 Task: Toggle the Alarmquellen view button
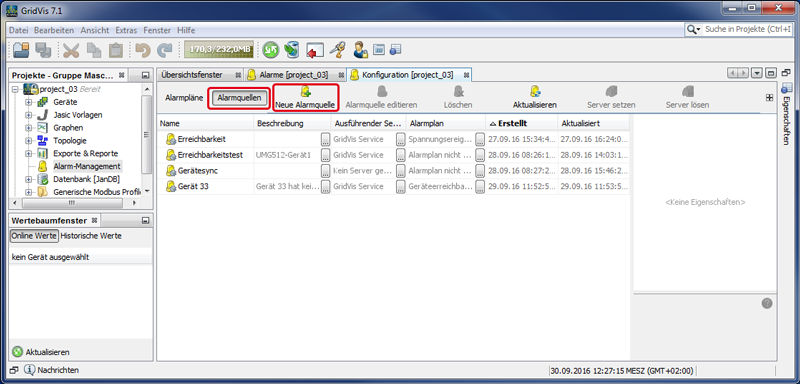(239, 97)
